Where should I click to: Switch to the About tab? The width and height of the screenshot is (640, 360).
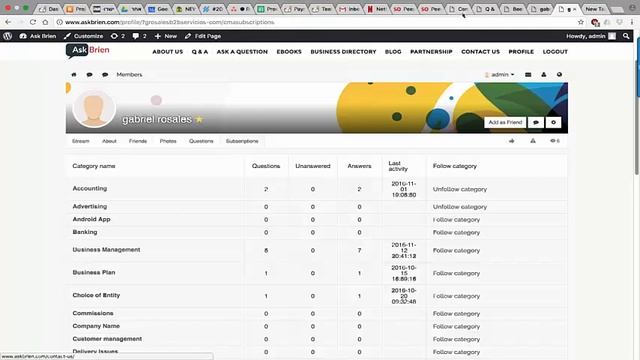(x=109, y=141)
